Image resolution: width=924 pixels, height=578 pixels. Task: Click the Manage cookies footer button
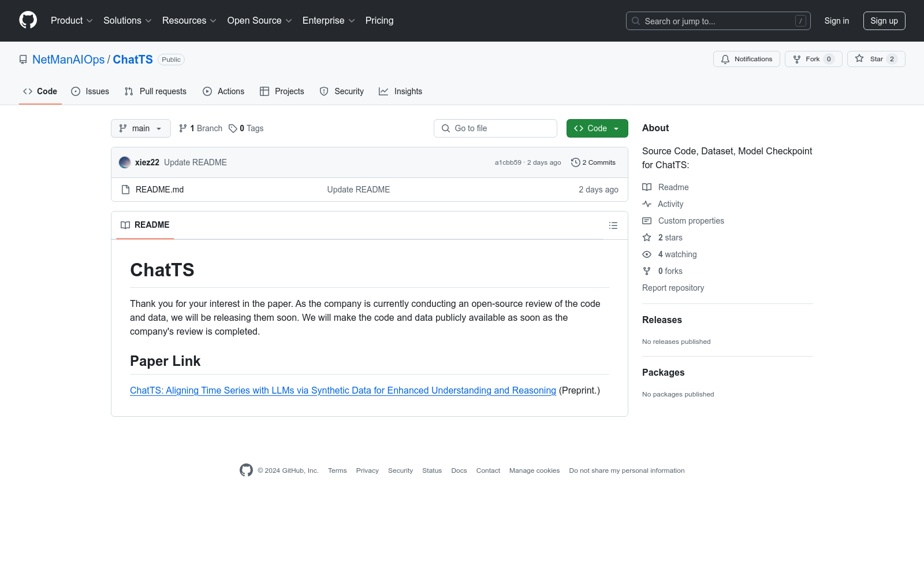pos(534,471)
